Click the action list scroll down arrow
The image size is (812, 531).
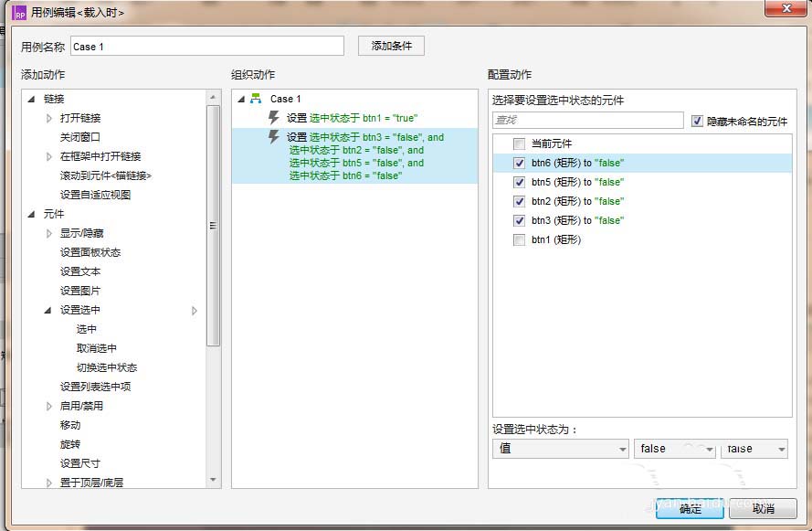click(213, 480)
